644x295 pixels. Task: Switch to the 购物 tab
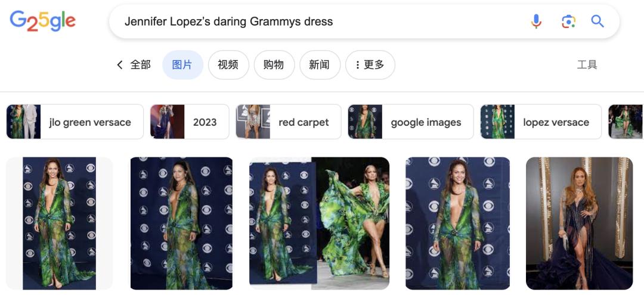(274, 65)
